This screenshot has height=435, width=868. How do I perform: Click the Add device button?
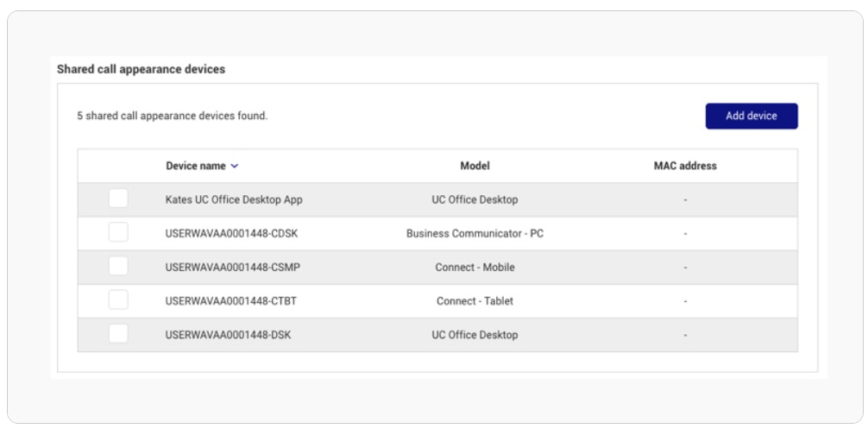(752, 116)
